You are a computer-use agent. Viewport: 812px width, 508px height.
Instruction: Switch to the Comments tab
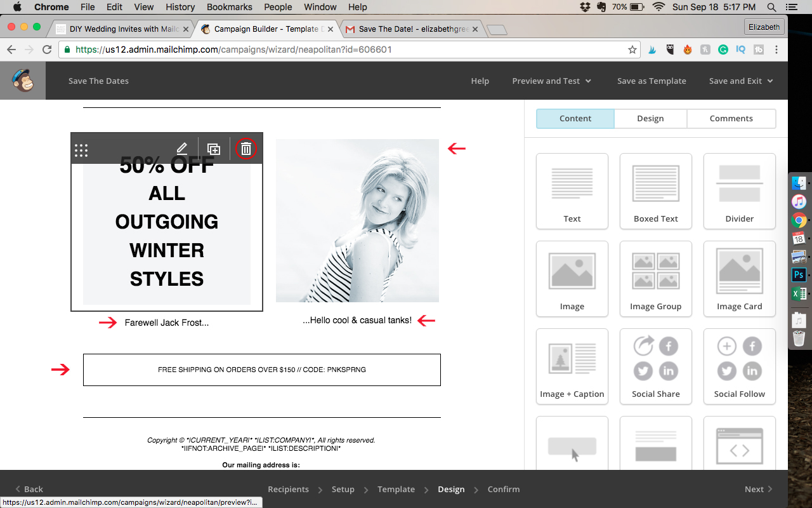[731, 119]
